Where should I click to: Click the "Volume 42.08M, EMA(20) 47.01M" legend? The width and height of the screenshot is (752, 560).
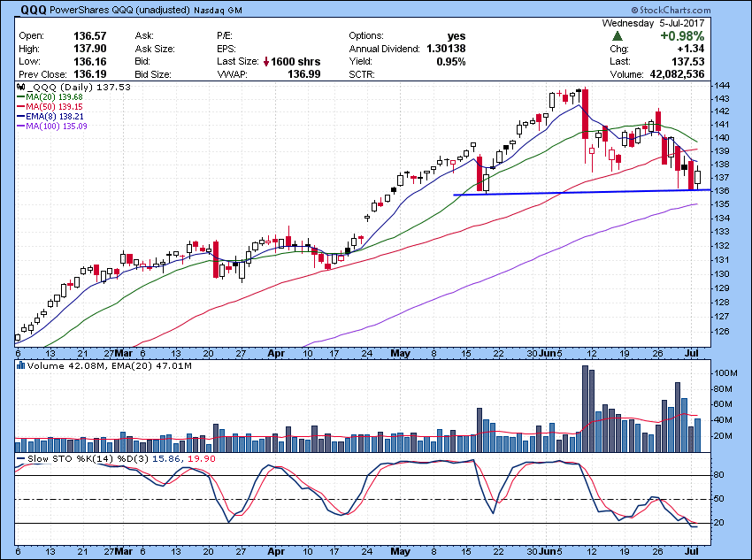click(110, 366)
